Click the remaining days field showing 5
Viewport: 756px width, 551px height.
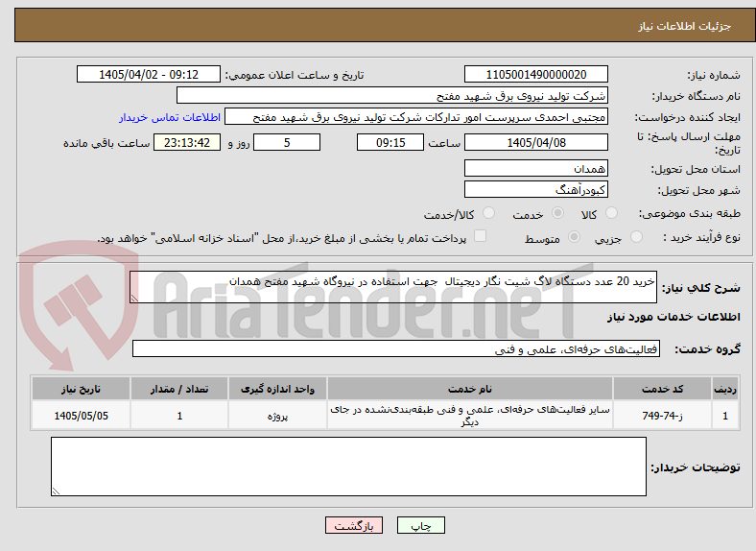pyautogui.click(x=287, y=143)
